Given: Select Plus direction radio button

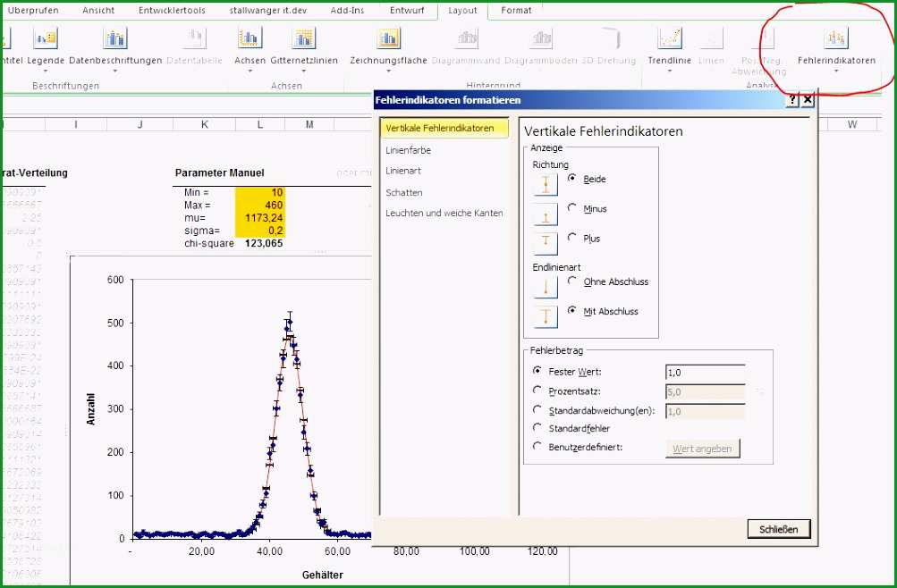Looking at the screenshot, I should (x=572, y=237).
